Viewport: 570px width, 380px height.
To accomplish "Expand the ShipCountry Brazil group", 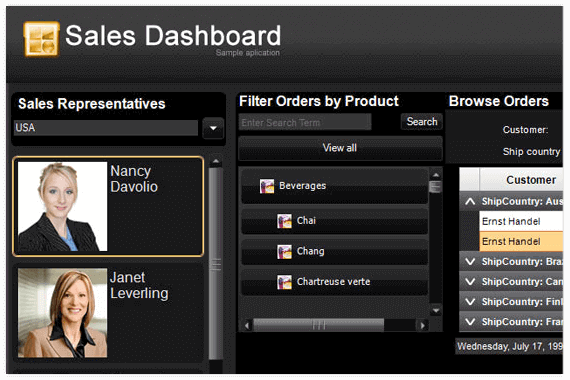I will point(470,261).
